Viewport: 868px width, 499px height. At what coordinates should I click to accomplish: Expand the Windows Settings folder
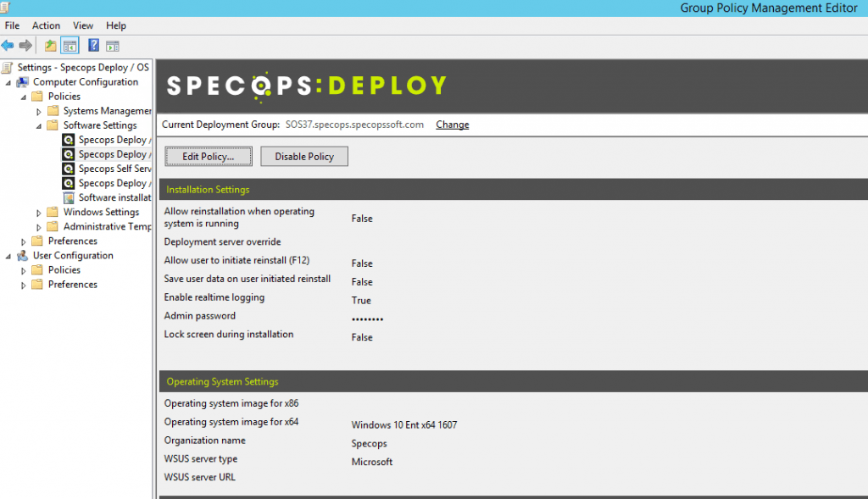coord(39,212)
